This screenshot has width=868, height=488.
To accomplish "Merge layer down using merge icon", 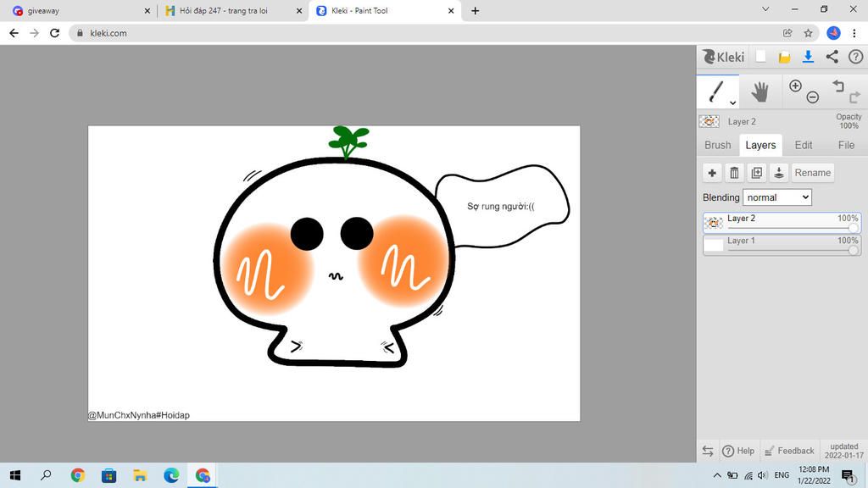I will pos(778,173).
